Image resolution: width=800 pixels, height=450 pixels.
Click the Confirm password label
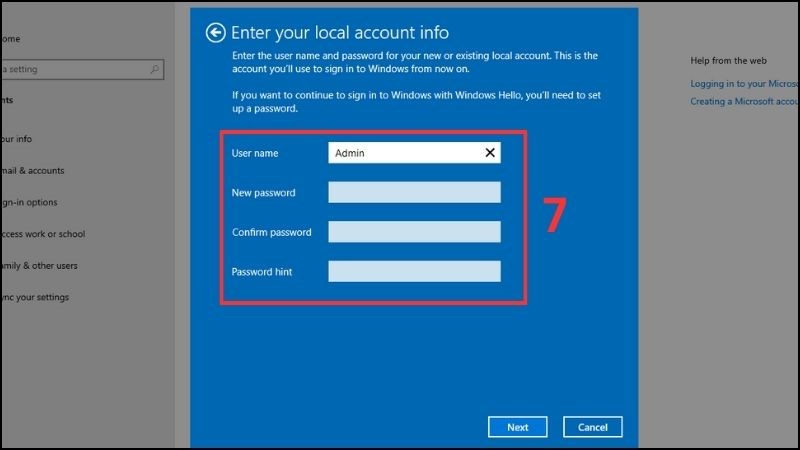click(x=271, y=232)
